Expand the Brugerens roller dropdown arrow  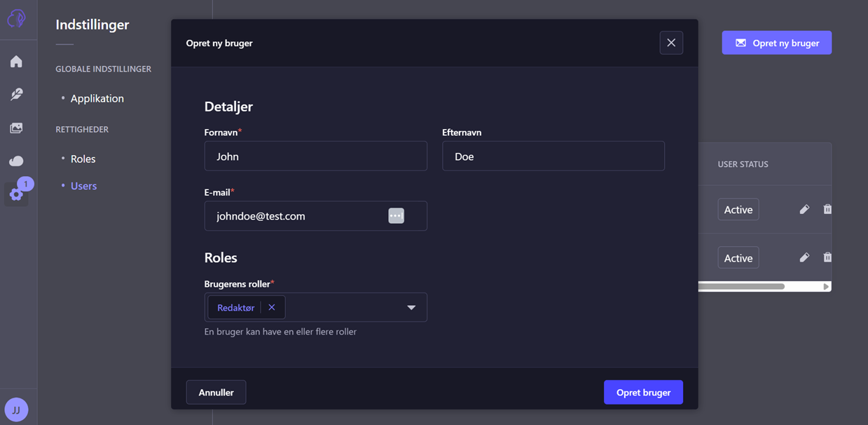click(411, 307)
